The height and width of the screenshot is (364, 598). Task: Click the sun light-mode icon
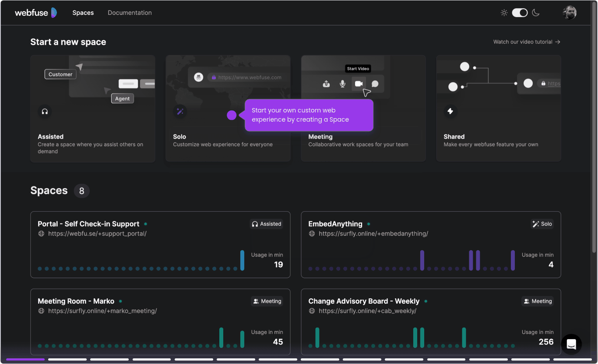[x=504, y=13]
